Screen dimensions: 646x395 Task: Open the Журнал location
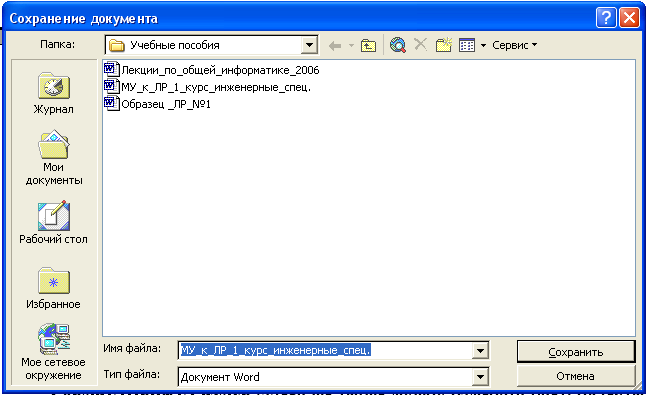pos(54,93)
